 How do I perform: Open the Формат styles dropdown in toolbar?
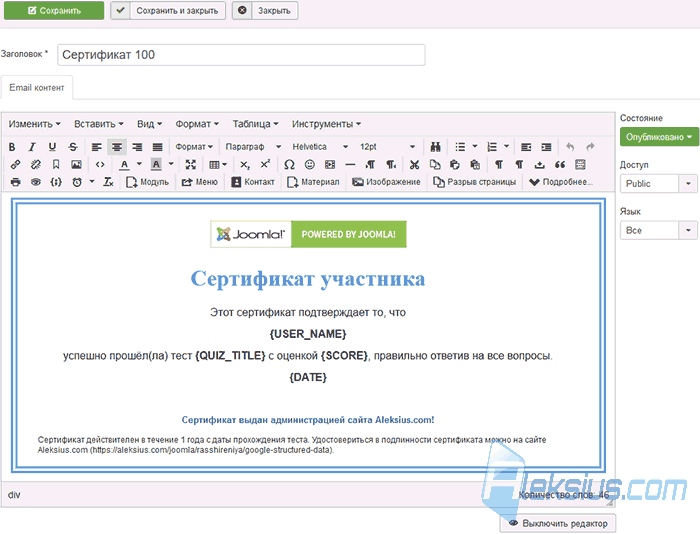(194, 147)
